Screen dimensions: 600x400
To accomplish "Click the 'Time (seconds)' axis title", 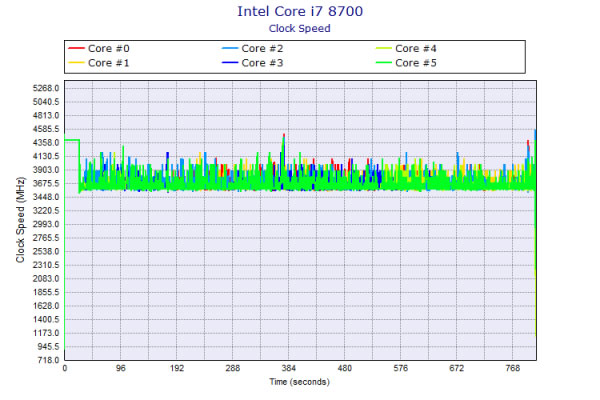I will point(300,382).
